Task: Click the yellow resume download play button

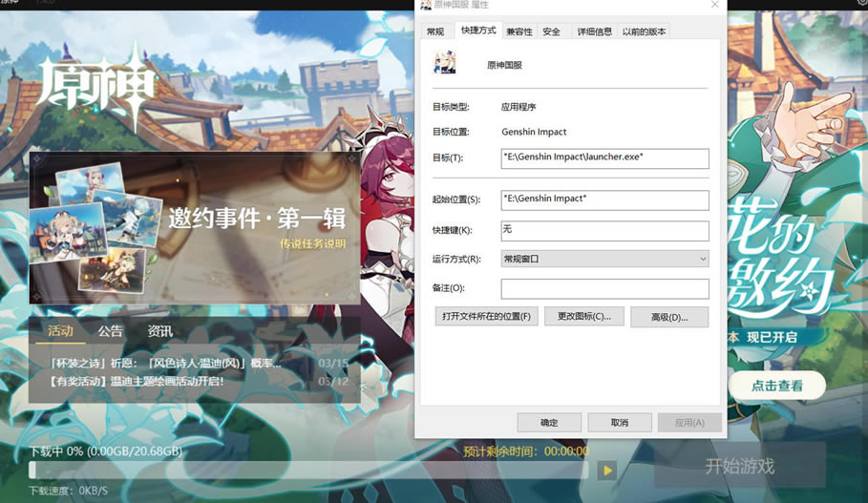Action: click(606, 470)
